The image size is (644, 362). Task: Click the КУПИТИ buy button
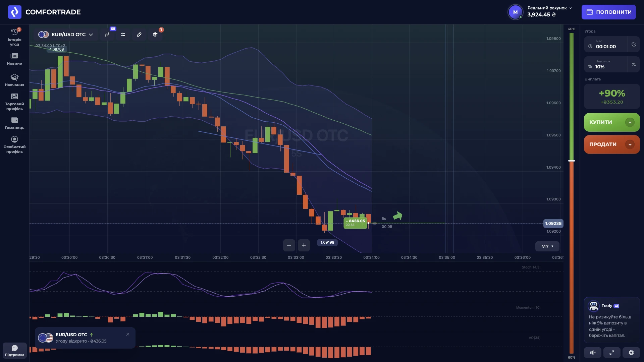coord(612,122)
